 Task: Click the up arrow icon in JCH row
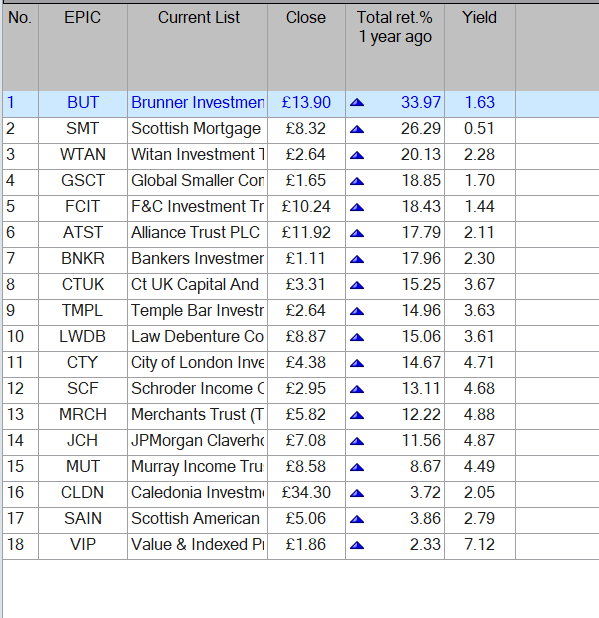357,441
